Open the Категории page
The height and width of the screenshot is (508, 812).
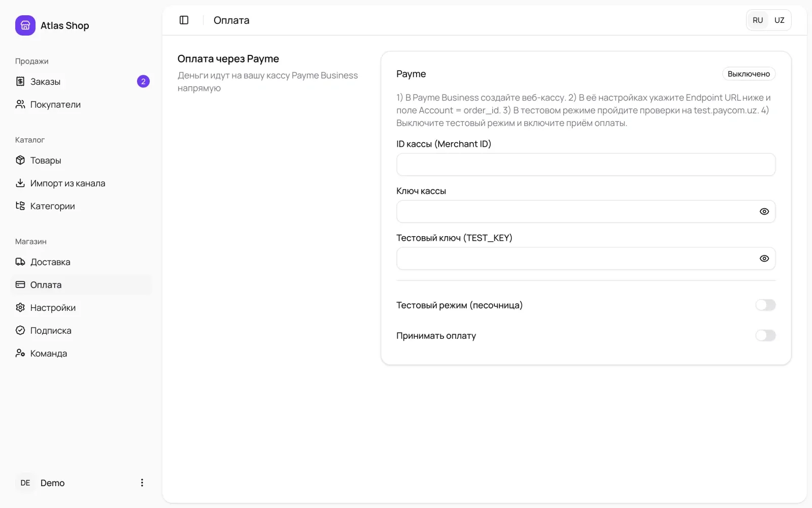pyautogui.click(x=81, y=206)
